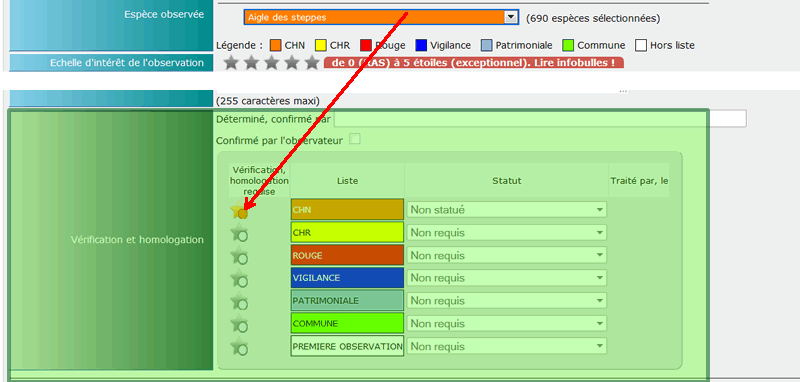Viewport: 800px width, 382px height.
Task: Click the Echelle d'intérêt de l'observation label
Action: (127, 63)
